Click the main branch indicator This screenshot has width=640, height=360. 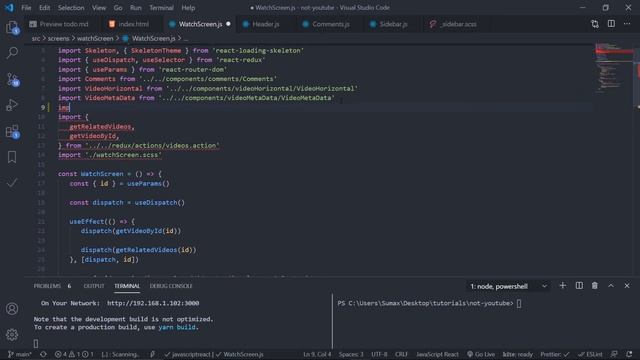20,354
